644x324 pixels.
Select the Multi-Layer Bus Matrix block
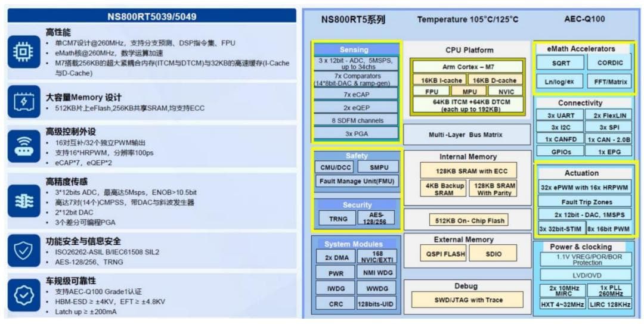[466, 135]
